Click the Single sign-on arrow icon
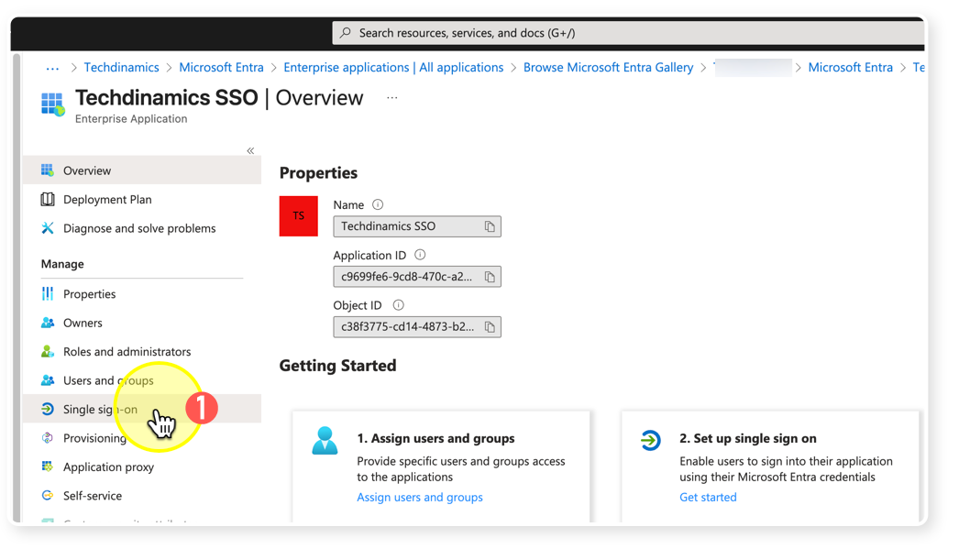The height and width of the screenshot is (560, 959). point(47,409)
